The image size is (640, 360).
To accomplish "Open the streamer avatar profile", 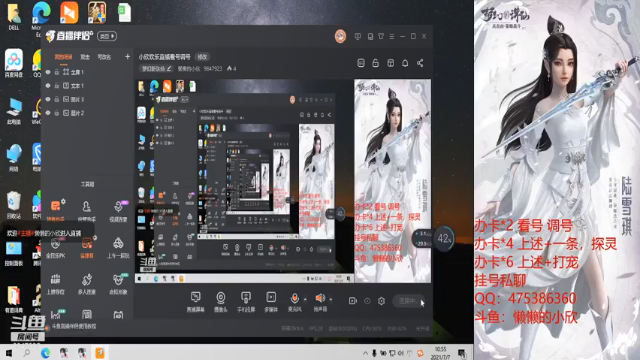I will click(340, 36).
